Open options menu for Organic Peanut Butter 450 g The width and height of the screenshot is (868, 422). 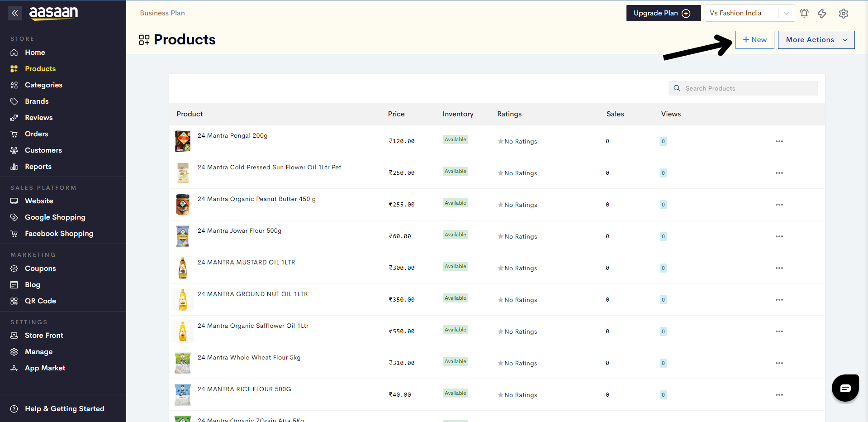[x=779, y=205]
